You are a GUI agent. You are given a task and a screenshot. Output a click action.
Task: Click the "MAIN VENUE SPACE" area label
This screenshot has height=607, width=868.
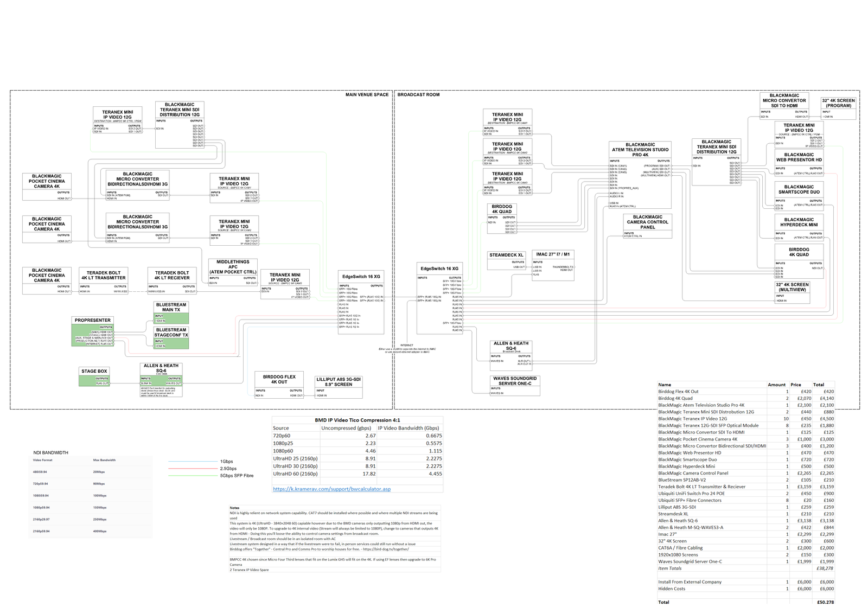pos(367,95)
